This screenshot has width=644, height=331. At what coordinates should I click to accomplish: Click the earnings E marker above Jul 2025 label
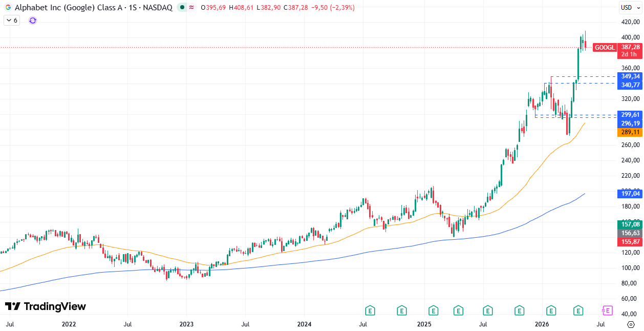click(488, 311)
